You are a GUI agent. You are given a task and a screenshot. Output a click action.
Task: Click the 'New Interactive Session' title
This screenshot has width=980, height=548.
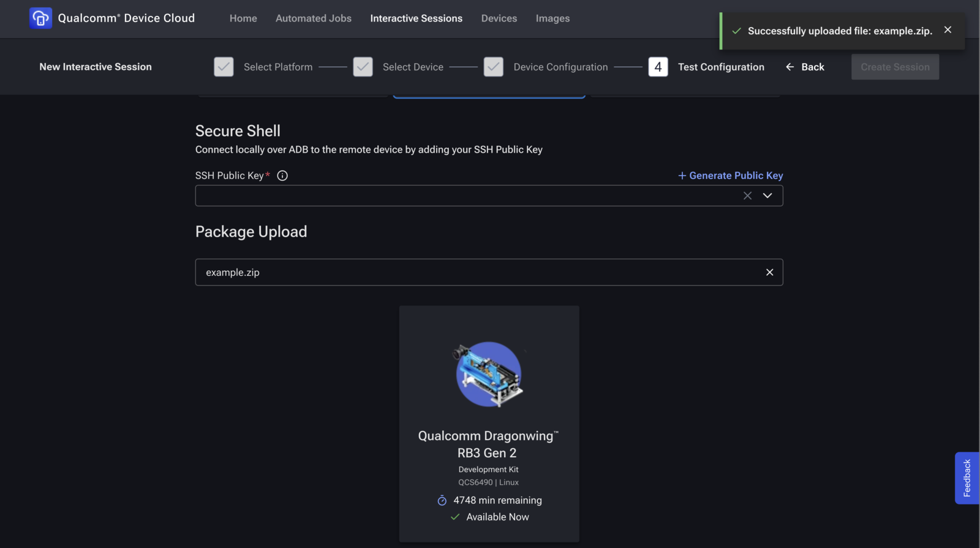pyautogui.click(x=96, y=67)
